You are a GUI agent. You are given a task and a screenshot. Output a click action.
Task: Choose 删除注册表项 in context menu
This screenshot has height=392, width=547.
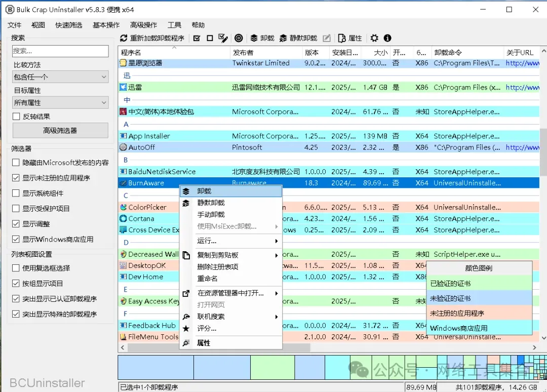[230, 267]
